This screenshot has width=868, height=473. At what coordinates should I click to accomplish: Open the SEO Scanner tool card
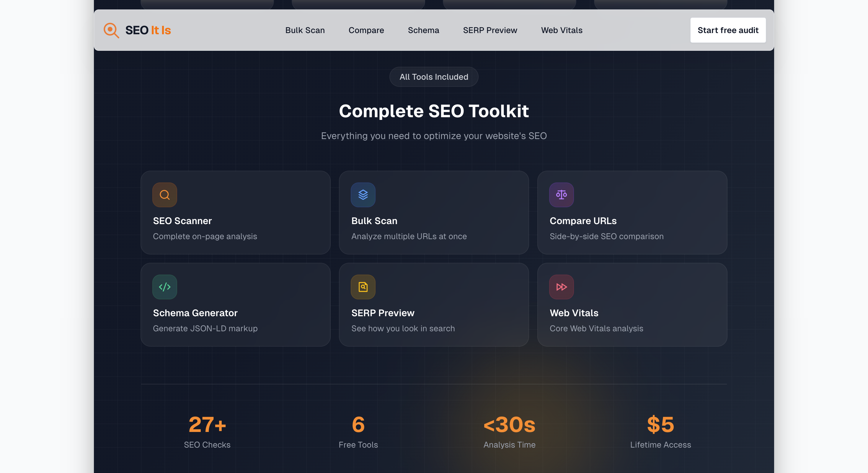[235, 213]
